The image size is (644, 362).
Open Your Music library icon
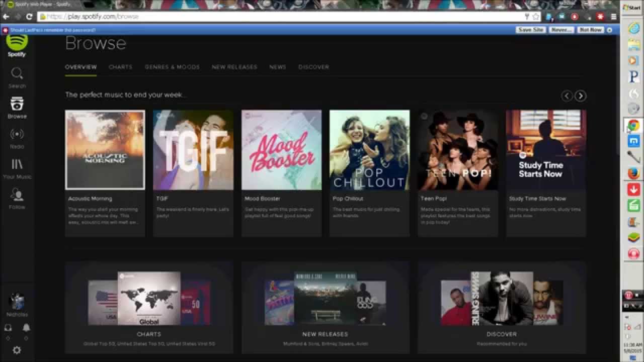pos(17,164)
